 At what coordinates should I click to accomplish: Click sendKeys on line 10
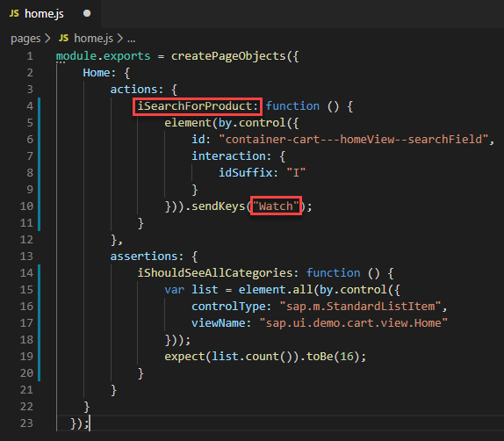pos(219,206)
